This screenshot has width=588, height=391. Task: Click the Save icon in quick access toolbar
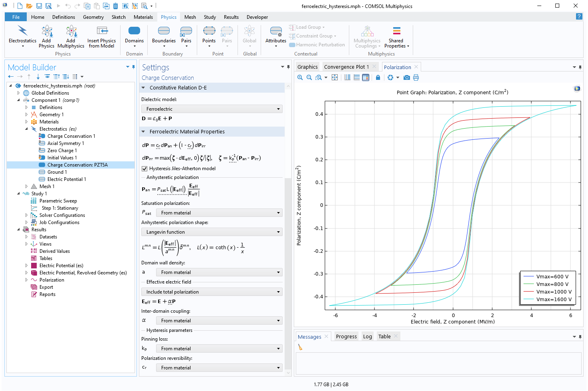pos(39,6)
